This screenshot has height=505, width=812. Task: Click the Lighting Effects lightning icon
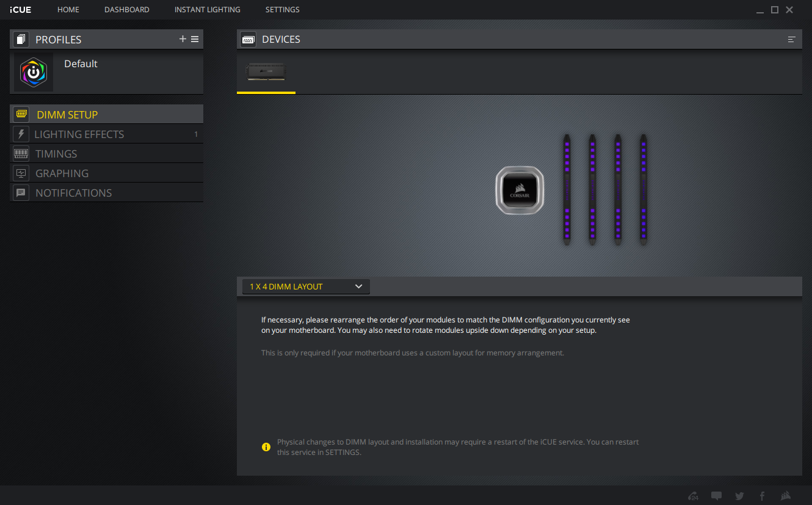(x=21, y=134)
